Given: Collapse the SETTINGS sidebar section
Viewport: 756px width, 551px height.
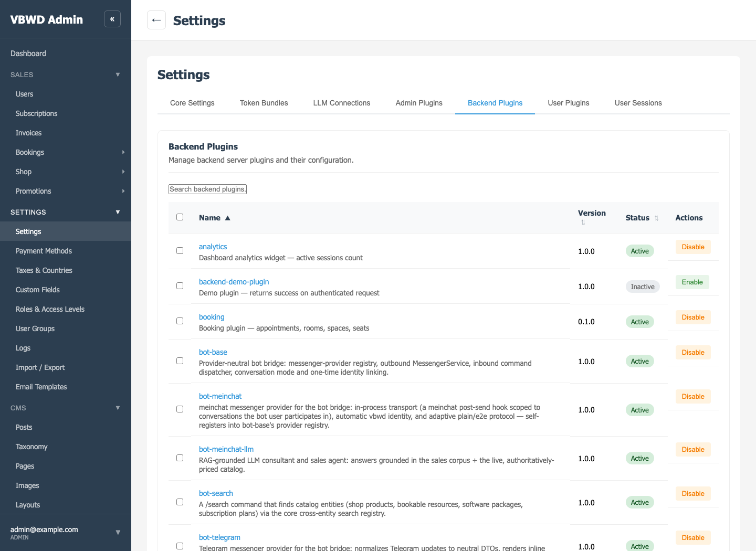Looking at the screenshot, I should click(x=118, y=212).
